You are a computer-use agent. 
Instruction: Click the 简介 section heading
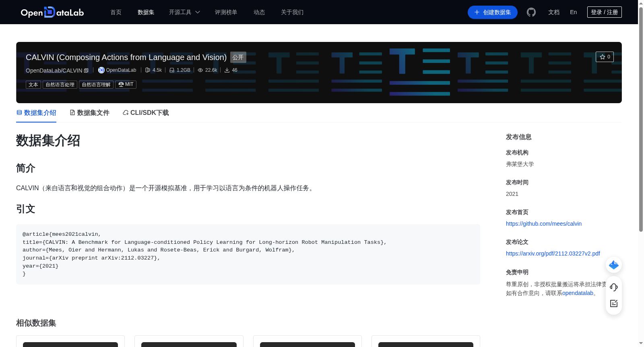(x=26, y=168)
